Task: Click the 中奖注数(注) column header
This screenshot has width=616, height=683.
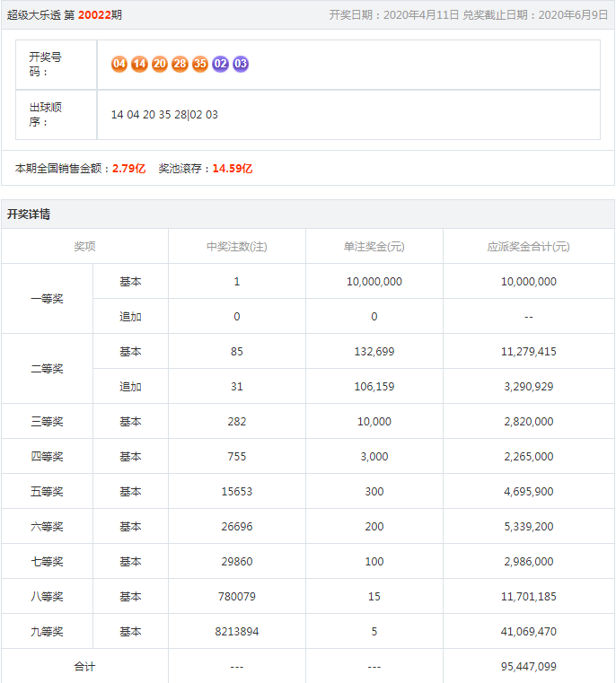Action: pos(237,247)
